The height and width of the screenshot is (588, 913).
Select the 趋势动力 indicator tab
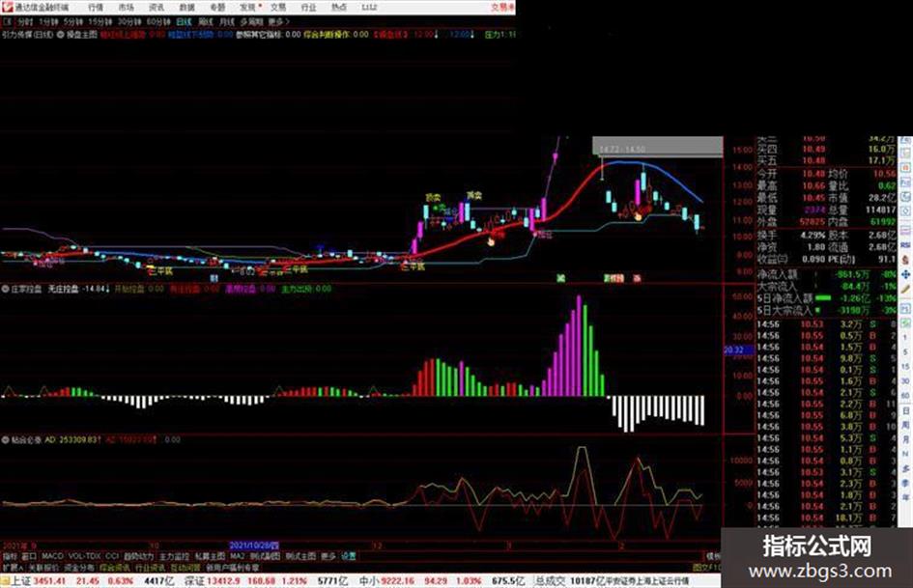point(138,556)
